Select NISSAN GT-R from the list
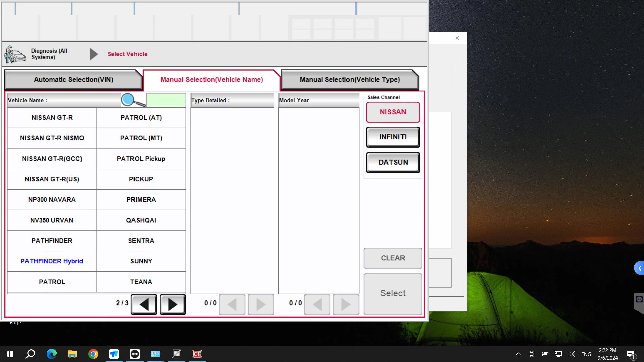 point(52,118)
